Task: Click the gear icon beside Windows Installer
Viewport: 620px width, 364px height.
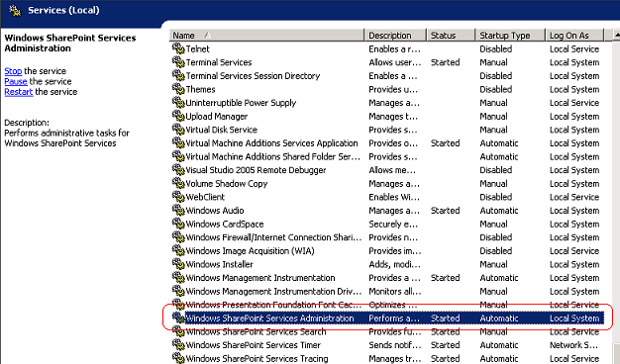Action: pos(178,264)
